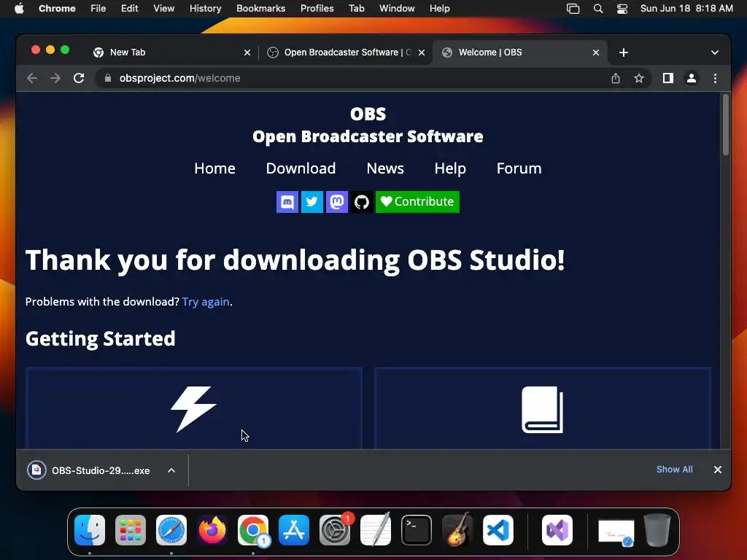Open the Download navigation link
This screenshot has height=560, width=747.
[x=301, y=168]
